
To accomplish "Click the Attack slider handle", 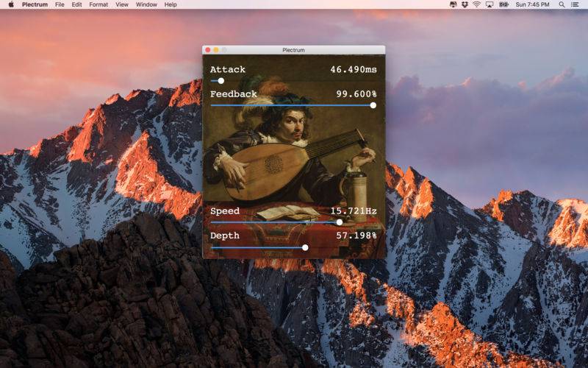I will [220, 81].
